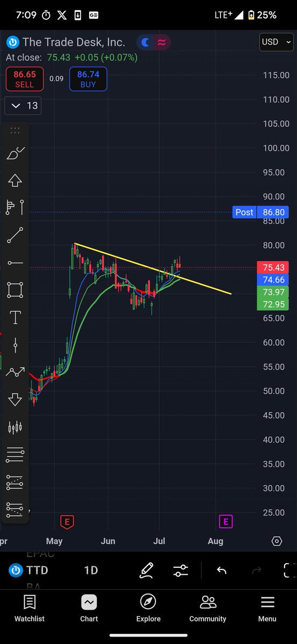Tap The Trade Desk logo icon at top
Viewport: 297px width, 644px height.
pyautogui.click(x=12, y=42)
